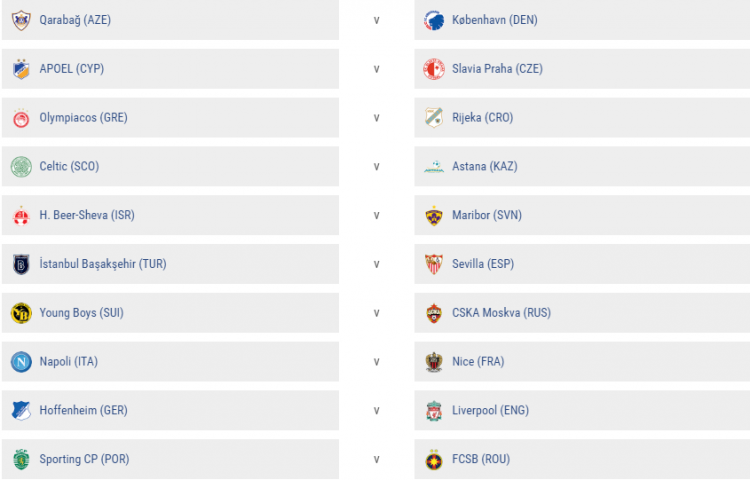Click the Napoli club crest
This screenshot has height=480, width=750.
coord(21,362)
